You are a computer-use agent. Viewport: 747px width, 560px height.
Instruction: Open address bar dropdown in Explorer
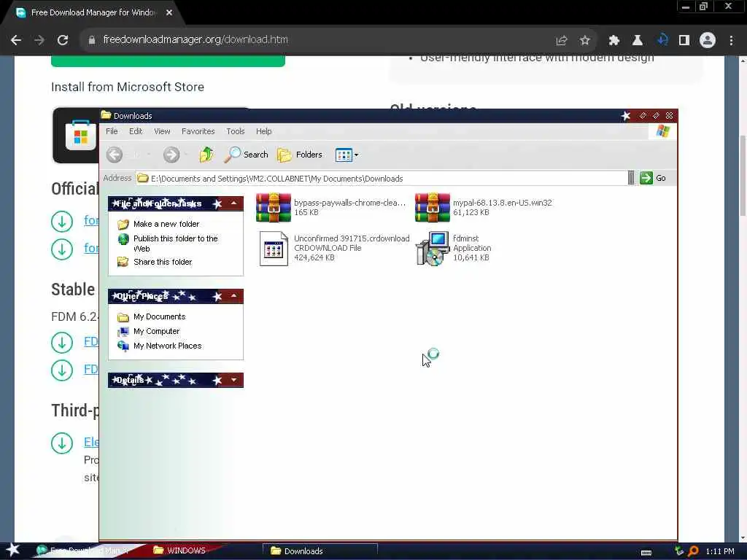(x=631, y=178)
